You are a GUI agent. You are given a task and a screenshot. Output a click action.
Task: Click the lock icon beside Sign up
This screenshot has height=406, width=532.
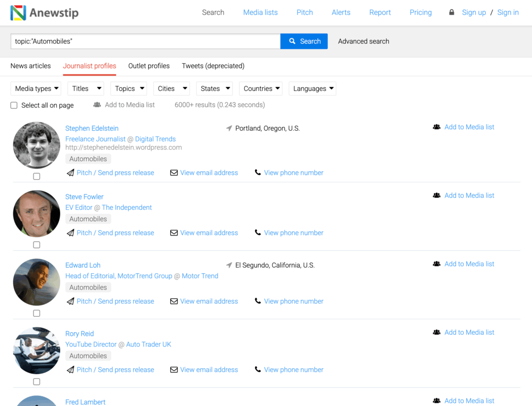click(452, 12)
